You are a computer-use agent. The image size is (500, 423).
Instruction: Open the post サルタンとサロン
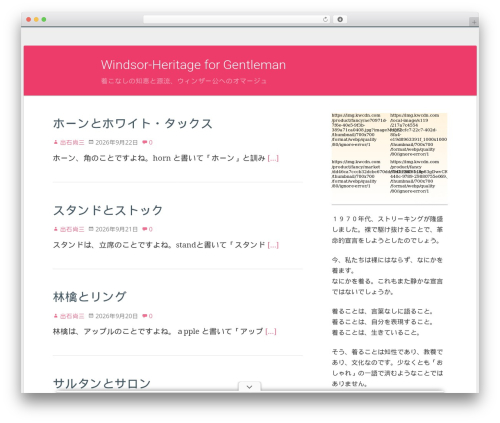click(x=102, y=383)
